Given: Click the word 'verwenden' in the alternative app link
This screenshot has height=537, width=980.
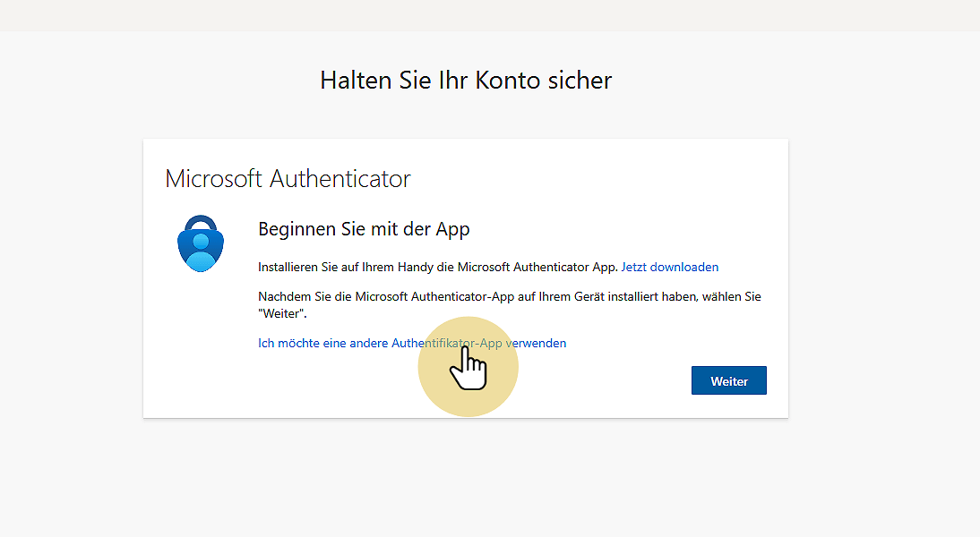Looking at the screenshot, I should (x=536, y=343).
